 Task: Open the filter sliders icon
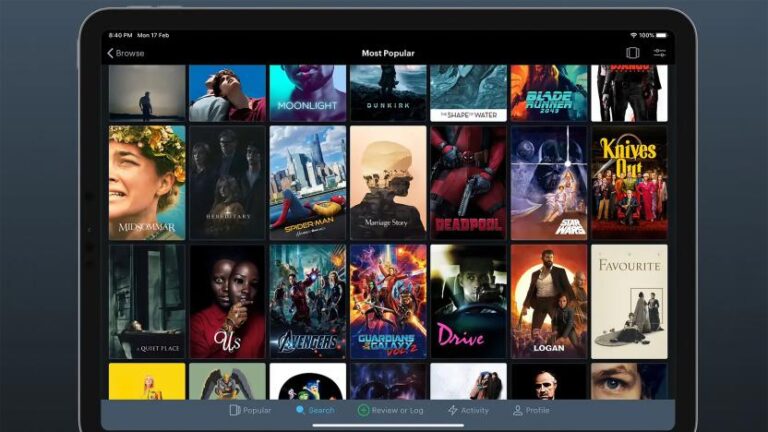(659, 53)
